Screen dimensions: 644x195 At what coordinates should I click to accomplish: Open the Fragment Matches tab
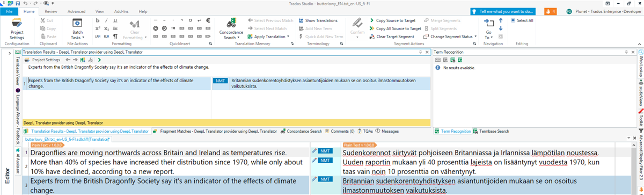click(215, 131)
